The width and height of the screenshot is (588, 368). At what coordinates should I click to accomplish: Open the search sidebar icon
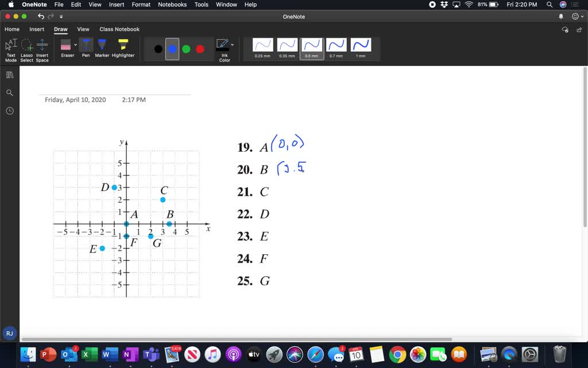pos(9,93)
